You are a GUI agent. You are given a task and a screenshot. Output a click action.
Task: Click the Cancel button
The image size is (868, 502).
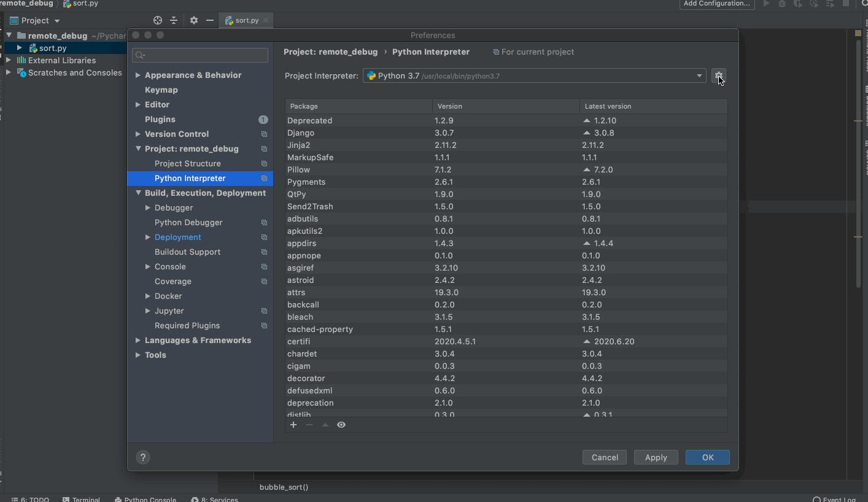(605, 457)
